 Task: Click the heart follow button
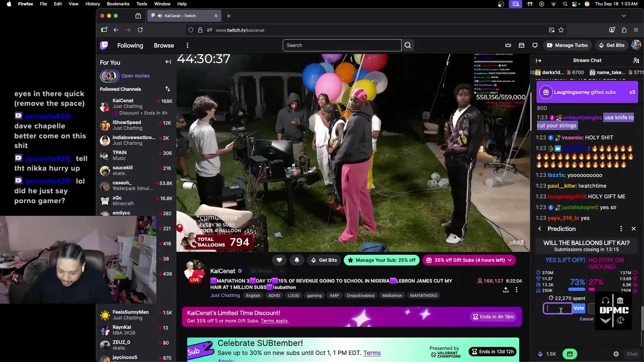[279, 260]
